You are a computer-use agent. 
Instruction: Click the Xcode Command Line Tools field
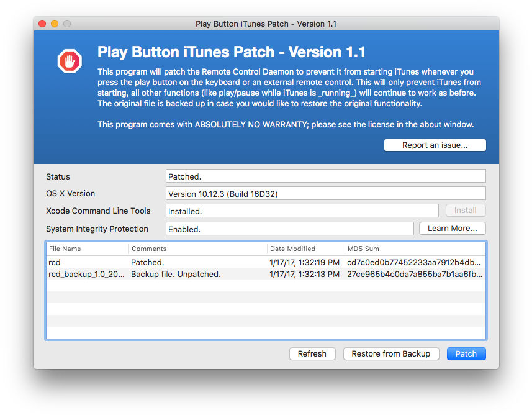pos(302,211)
